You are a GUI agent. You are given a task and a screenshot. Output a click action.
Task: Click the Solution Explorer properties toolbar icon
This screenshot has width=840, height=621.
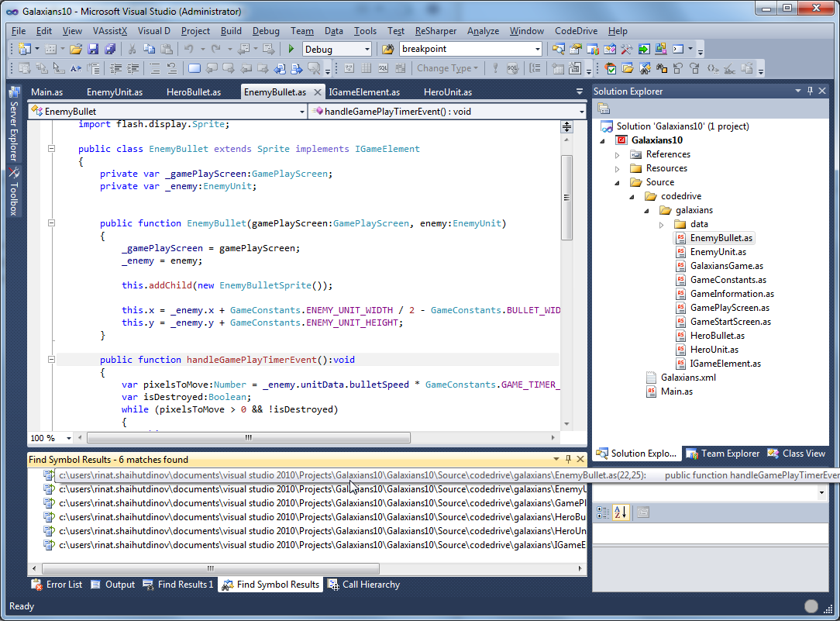pyautogui.click(x=604, y=109)
